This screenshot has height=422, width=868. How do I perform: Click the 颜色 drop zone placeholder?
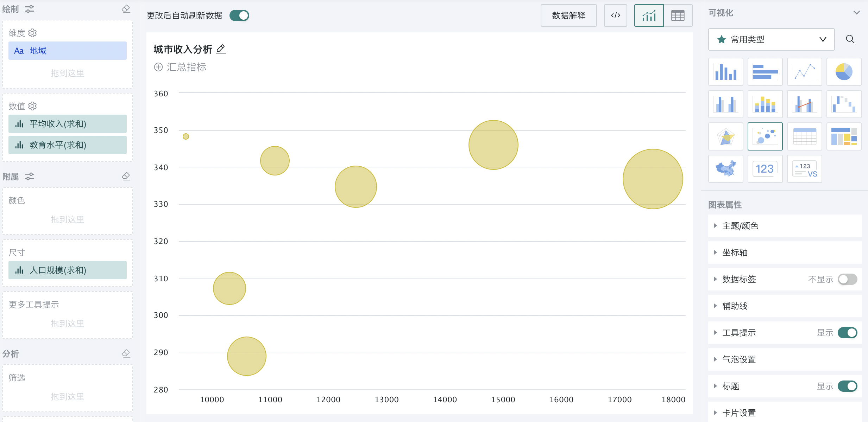click(68, 219)
